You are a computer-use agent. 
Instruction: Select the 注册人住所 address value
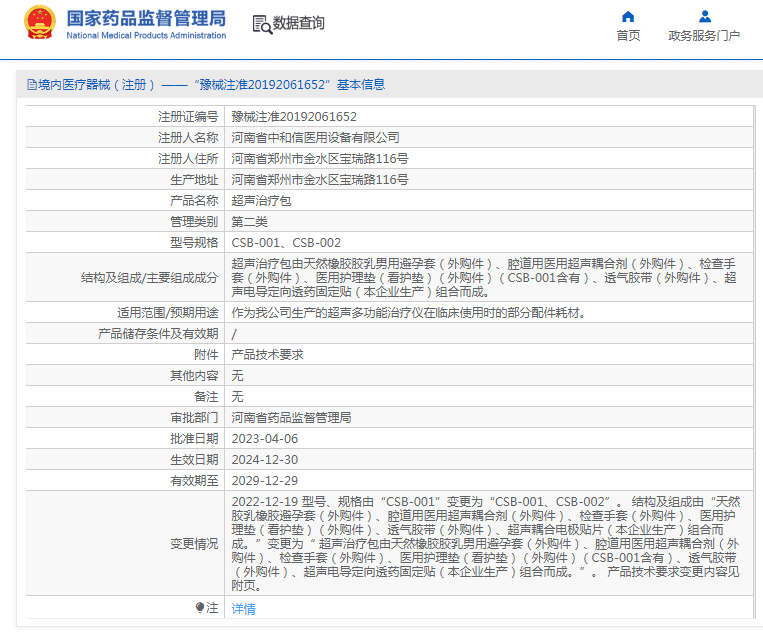(x=320, y=159)
